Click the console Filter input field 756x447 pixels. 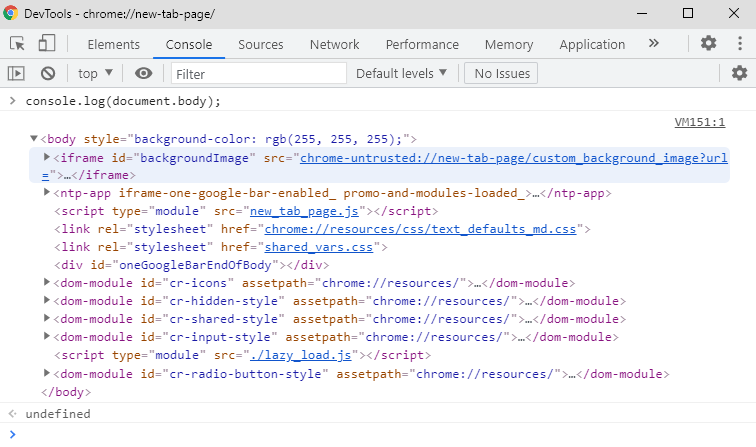click(258, 74)
